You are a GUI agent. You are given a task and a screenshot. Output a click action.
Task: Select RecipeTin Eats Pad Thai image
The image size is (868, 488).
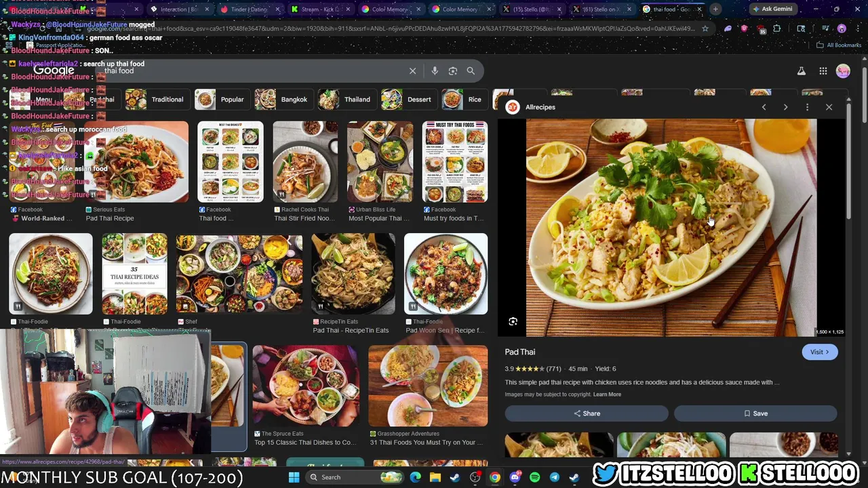353,274
